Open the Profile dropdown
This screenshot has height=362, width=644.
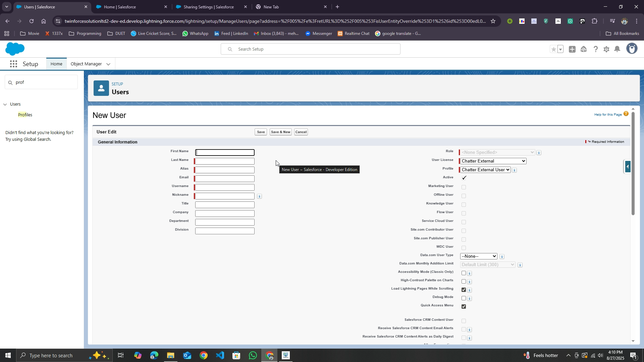(485, 170)
